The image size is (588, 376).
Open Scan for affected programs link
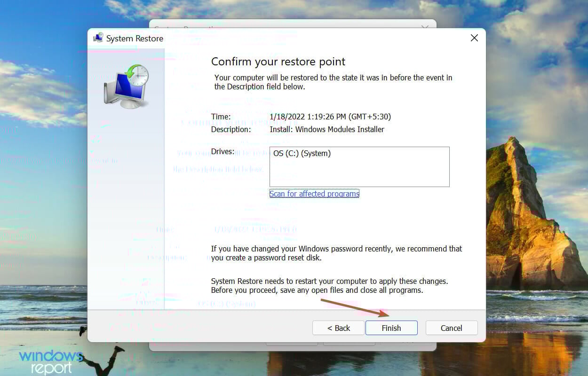tap(314, 194)
